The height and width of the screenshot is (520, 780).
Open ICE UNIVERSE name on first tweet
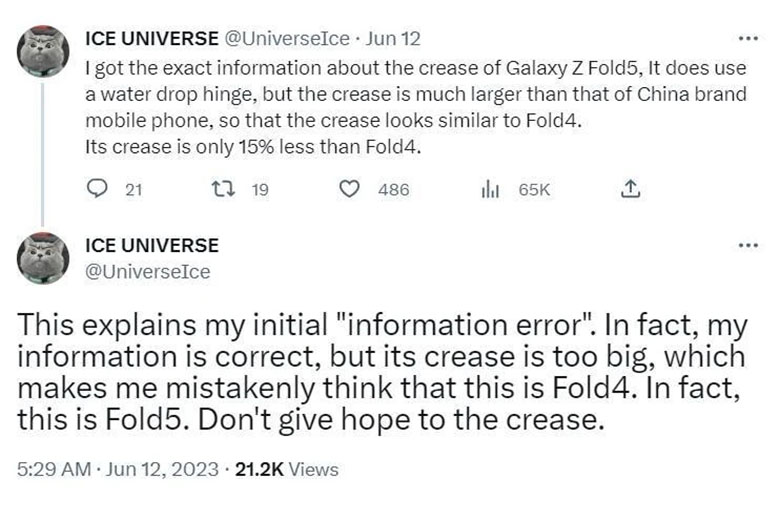pos(152,39)
